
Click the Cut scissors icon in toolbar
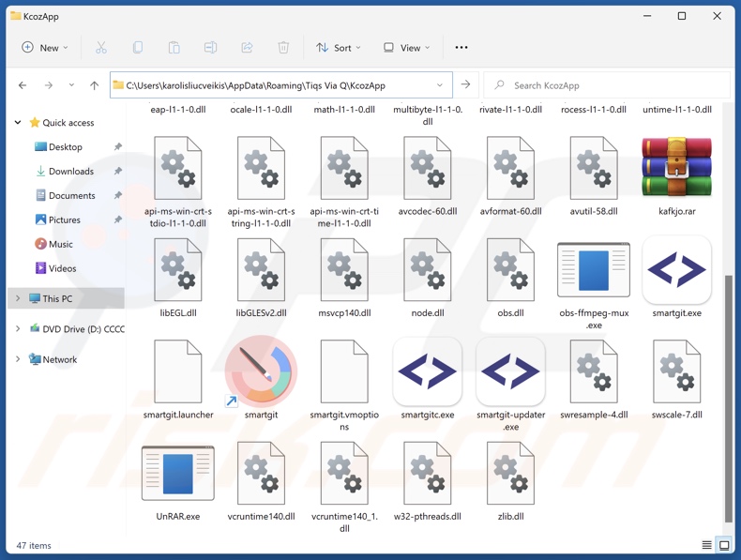[x=101, y=48]
